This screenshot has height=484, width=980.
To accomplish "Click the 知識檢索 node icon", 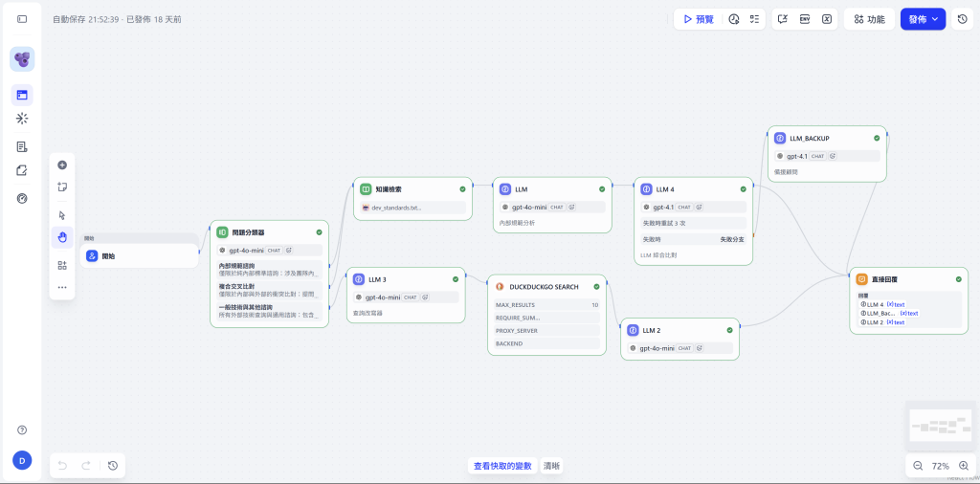I will click(x=366, y=188).
